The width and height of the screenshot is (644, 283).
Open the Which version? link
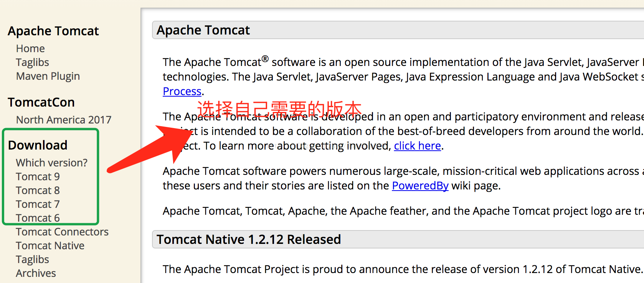52,163
